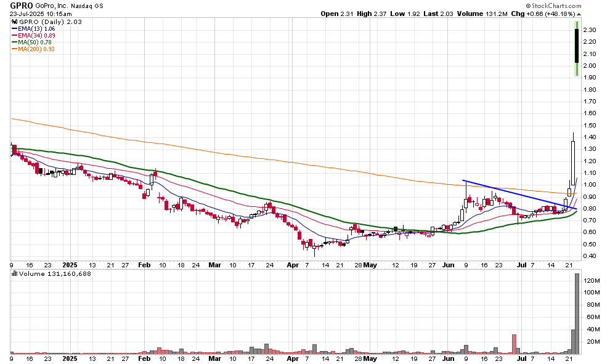Click the Chg +0.66 (+48.18%) value
The width and height of the screenshot is (610, 364).
coord(543,14)
